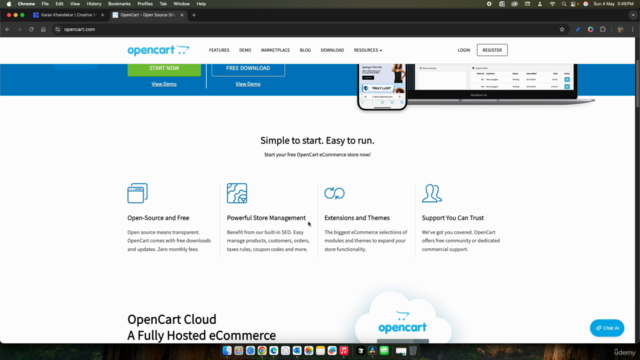Screen dimensions: 640x360
Task: Switch to the Karan Khandekar tab
Action: point(68,15)
